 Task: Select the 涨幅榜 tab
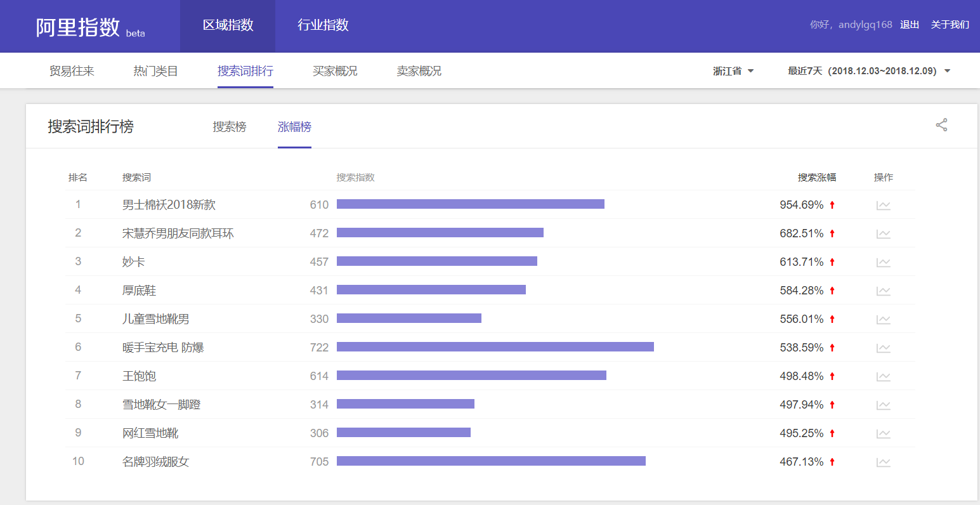pos(294,127)
